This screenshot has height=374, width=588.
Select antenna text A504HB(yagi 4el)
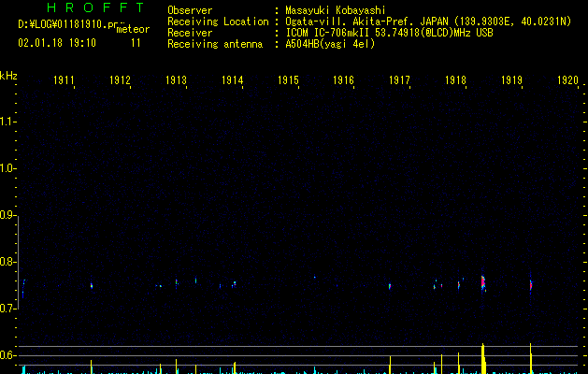330,44
